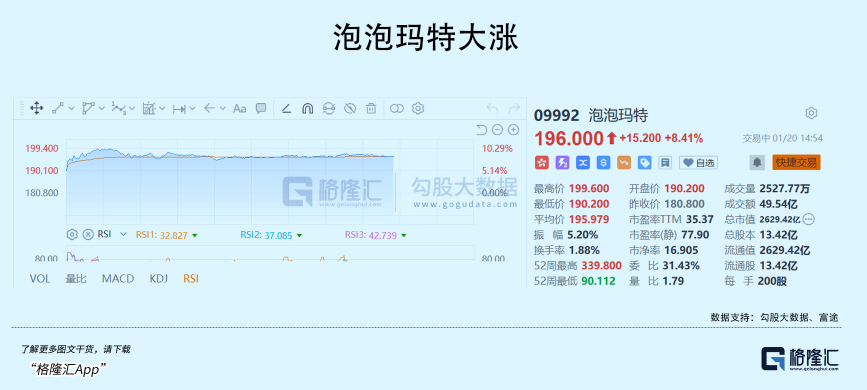
Task: Click the current price 196.000
Action: (568, 138)
